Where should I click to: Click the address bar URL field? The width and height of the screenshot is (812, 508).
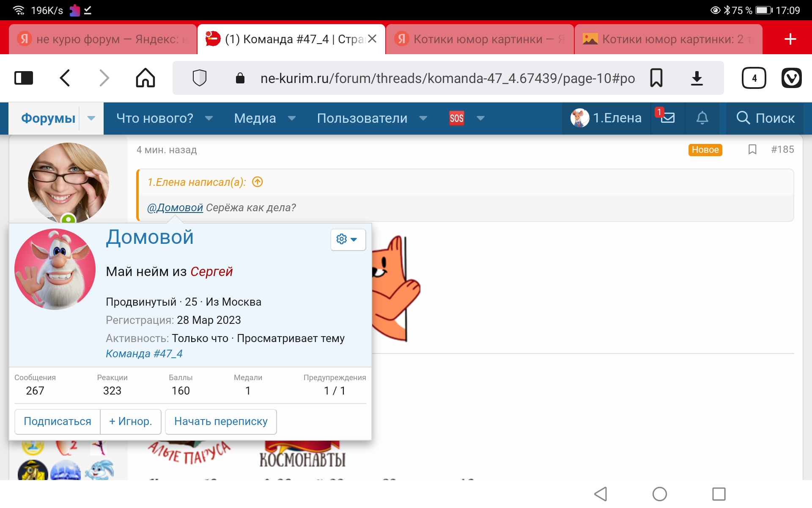pos(447,78)
